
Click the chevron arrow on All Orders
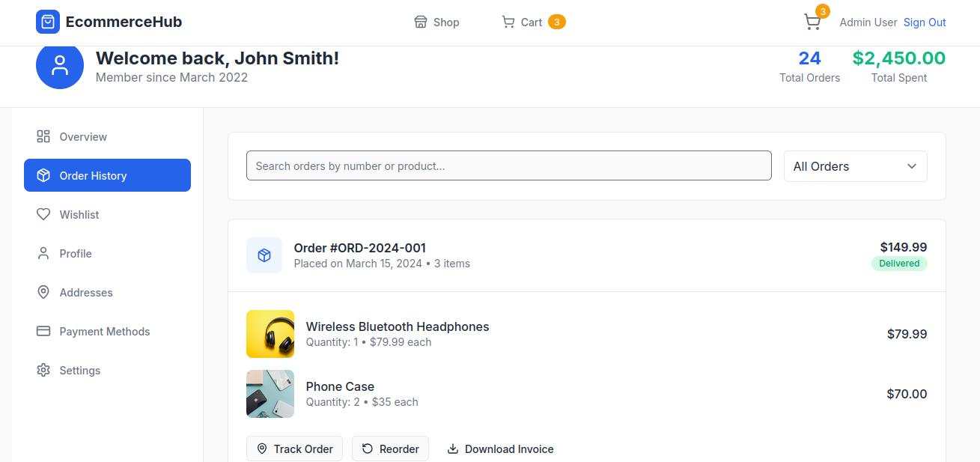click(x=912, y=166)
